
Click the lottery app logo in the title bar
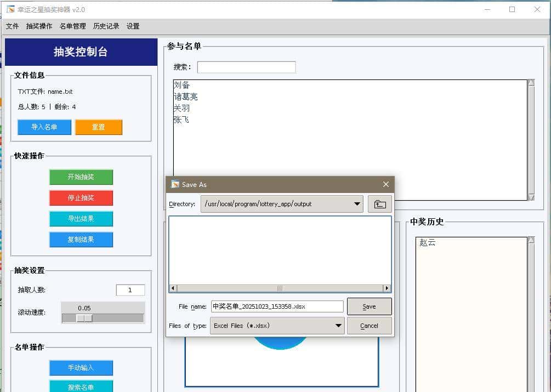10,9
